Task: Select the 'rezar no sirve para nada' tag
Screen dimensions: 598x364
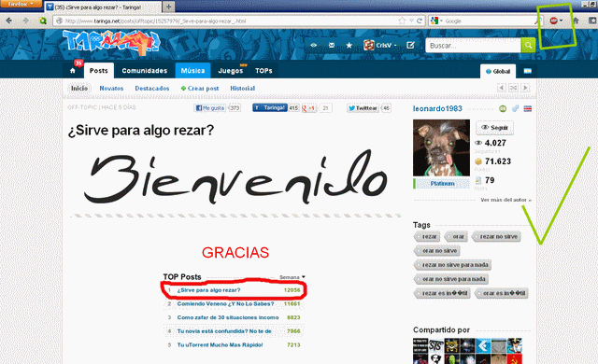Action: [x=453, y=265]
